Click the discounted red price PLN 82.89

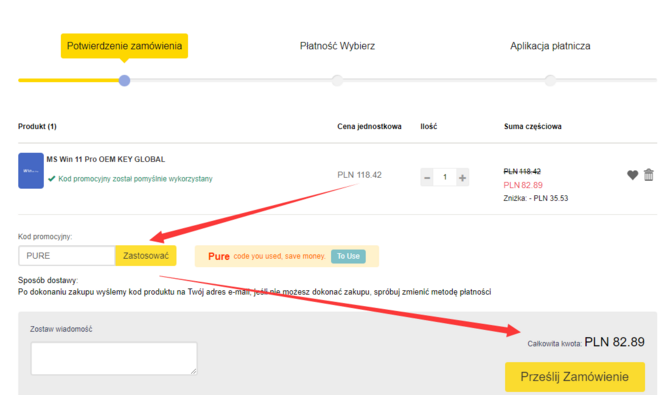[x=523, y=185]
